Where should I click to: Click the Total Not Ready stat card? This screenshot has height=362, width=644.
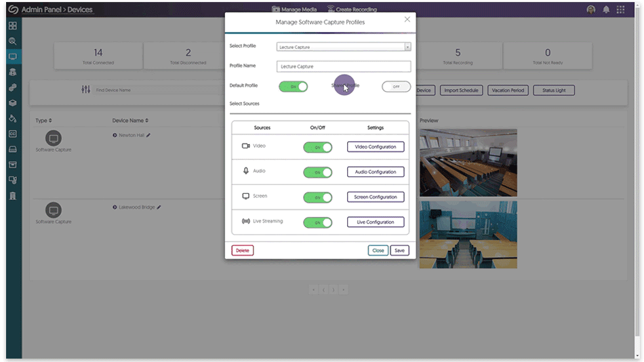(x=548, y=56)
